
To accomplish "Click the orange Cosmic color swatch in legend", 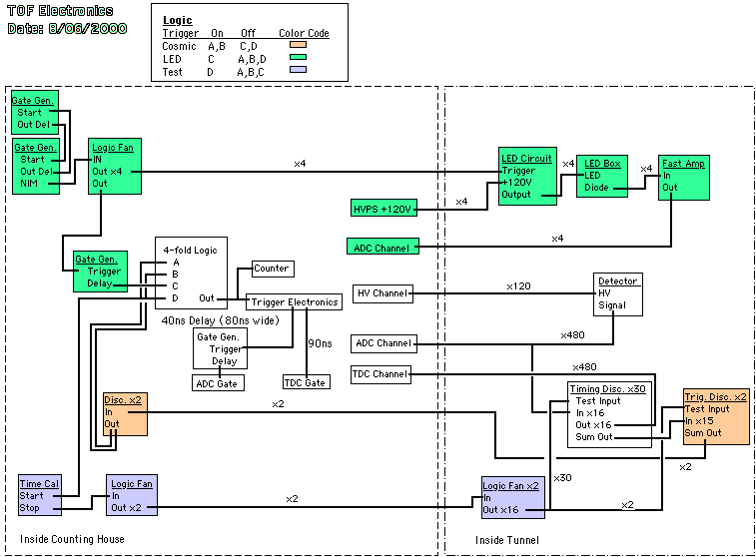I will point(298,45).
